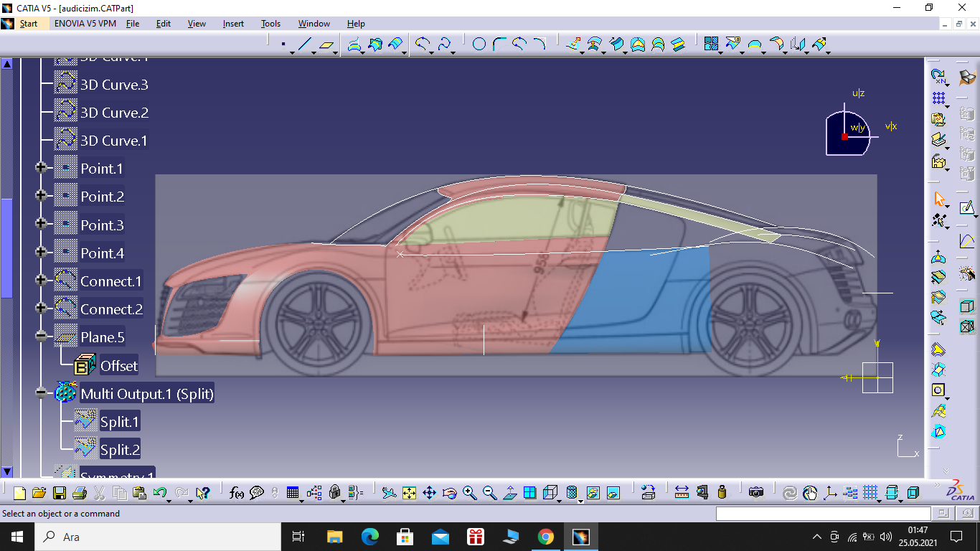Toggle the 3D axis system icon
Image resolution: width=980 pixels, height=551 pixels.
coord(831,493)
